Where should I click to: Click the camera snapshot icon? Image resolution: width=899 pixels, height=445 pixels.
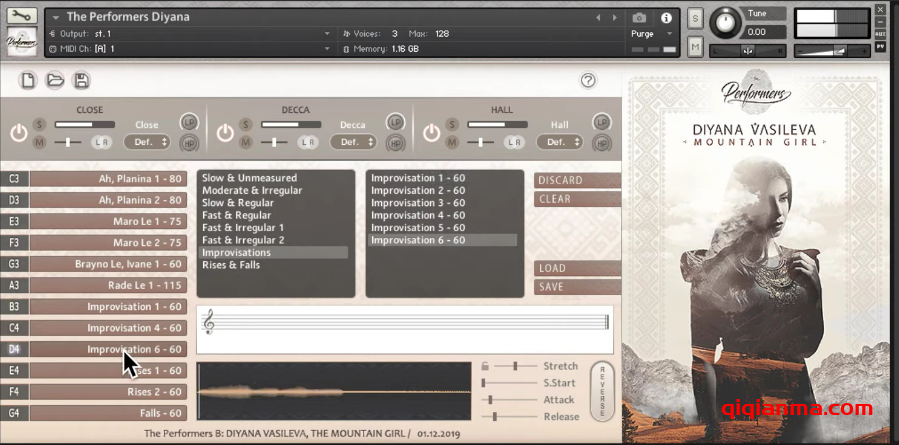[639, 17]
